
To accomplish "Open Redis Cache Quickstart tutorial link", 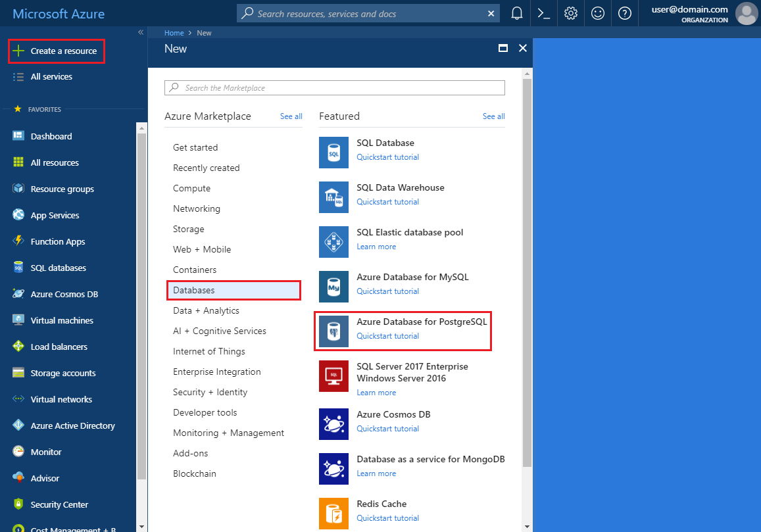I will click(388, 518).
